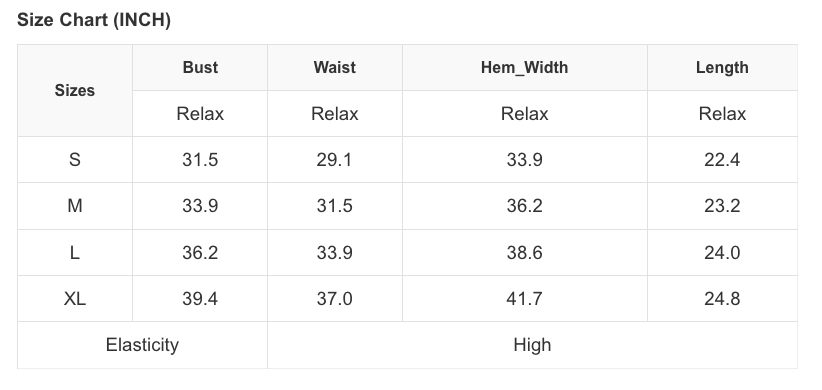Click the Bust column header
Viewport: 822px width, 390px height.
[200, 68]
